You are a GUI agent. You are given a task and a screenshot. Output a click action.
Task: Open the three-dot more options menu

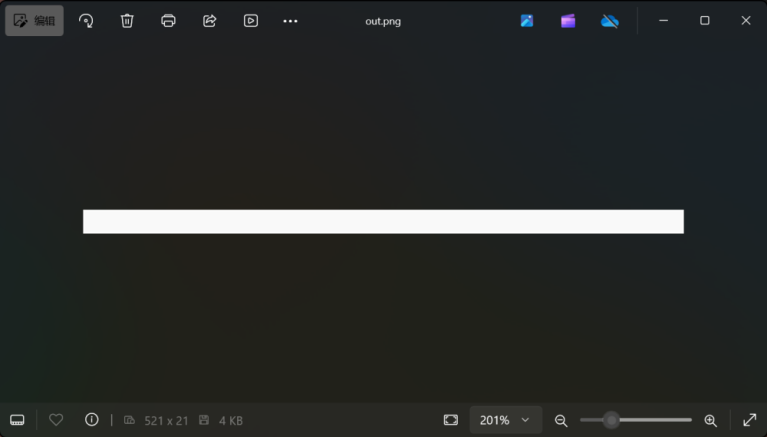[x=290, y=20]
